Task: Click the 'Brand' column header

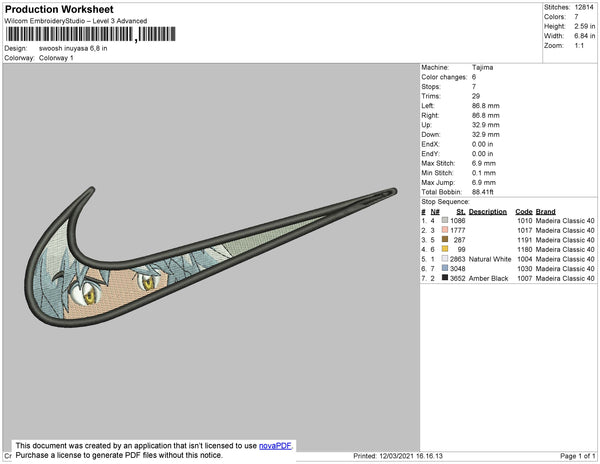Action: pos(545,212)
